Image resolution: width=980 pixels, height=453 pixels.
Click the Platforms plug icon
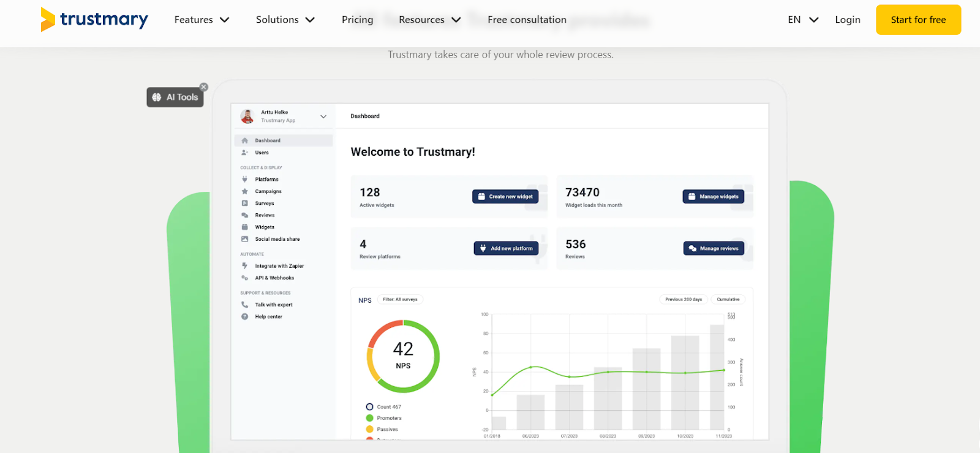[x=245, y=180]
